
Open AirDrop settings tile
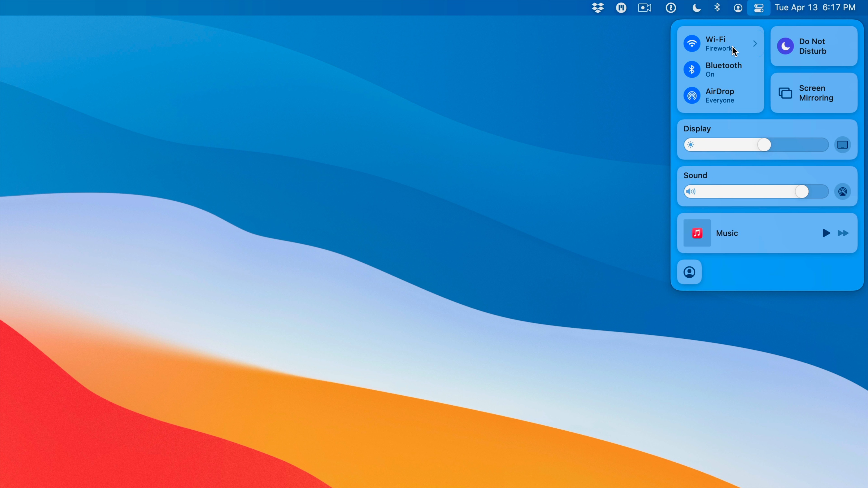(x=692, y=95)
